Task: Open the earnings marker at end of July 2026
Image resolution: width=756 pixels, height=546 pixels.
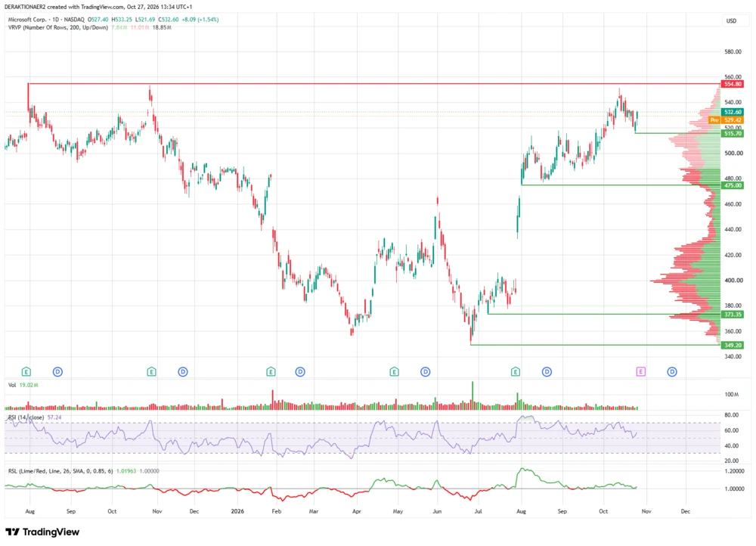Action: coord(516,371)
